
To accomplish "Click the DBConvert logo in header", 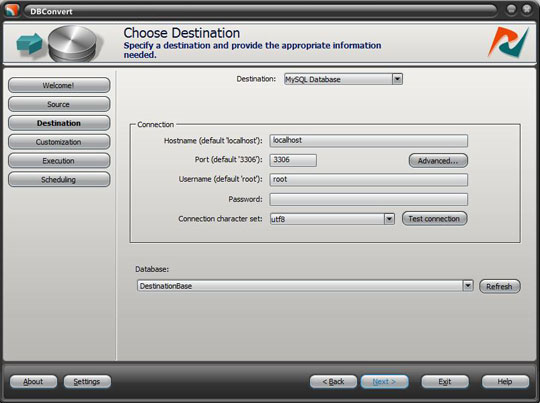I will (x=508, y=42).
